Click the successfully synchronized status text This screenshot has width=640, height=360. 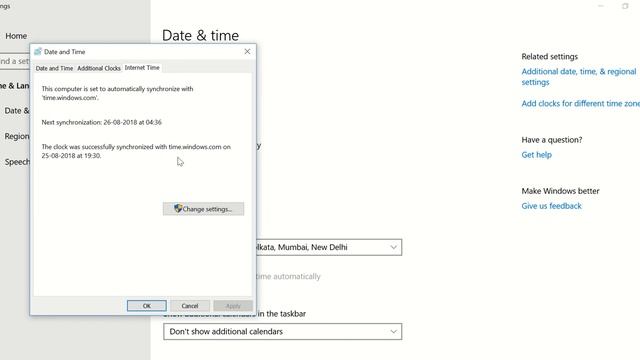pos(136,151)
